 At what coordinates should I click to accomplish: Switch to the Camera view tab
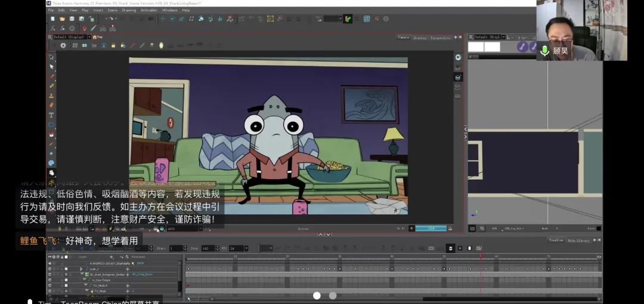(403, 38)
